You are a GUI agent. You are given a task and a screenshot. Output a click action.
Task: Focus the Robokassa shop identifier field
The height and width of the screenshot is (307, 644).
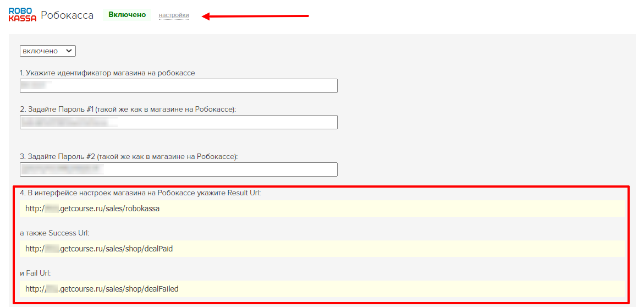(179, 86)
